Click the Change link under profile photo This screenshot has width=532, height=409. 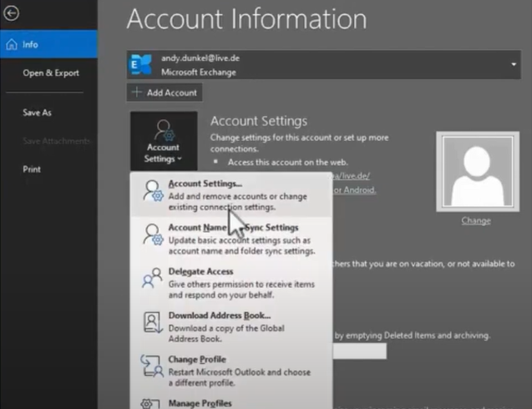click(x=476, y=220)
